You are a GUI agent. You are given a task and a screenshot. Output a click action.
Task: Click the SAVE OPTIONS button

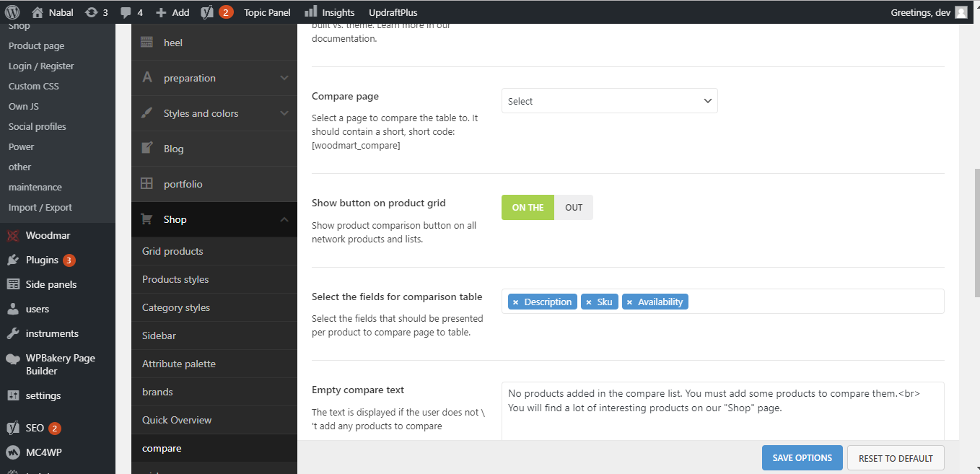pyautogui.click(x=802, y=458)
